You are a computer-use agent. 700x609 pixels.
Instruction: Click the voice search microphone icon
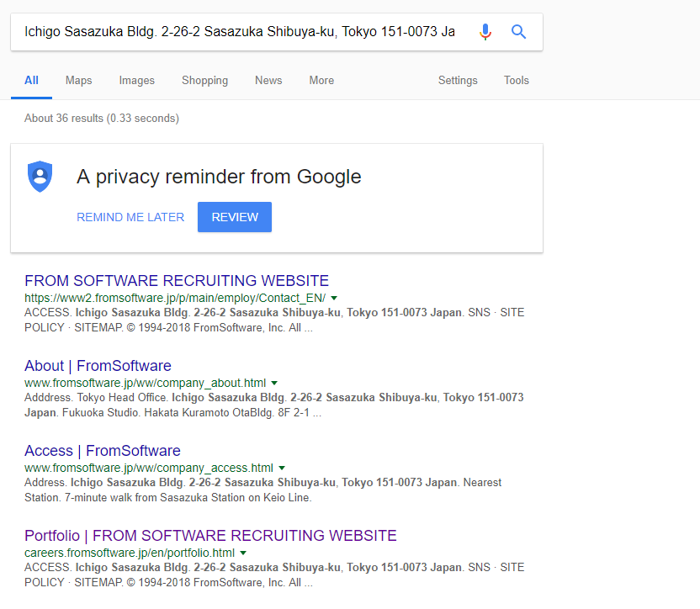click(x=485, y=32)
